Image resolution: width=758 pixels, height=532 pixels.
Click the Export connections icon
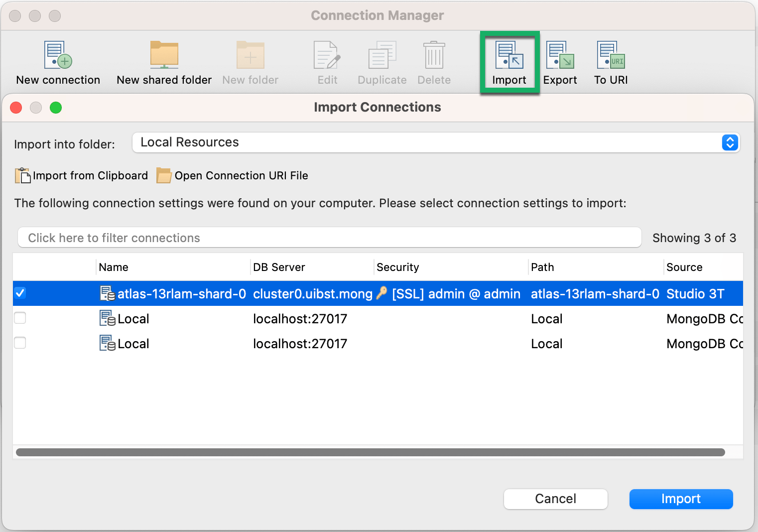coord(560,60)
